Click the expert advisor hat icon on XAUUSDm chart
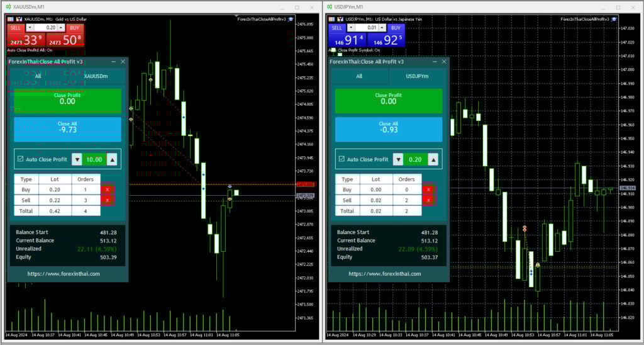Viewport: 644px width, 345px height. pyautogui.click(x=291, y=19)
